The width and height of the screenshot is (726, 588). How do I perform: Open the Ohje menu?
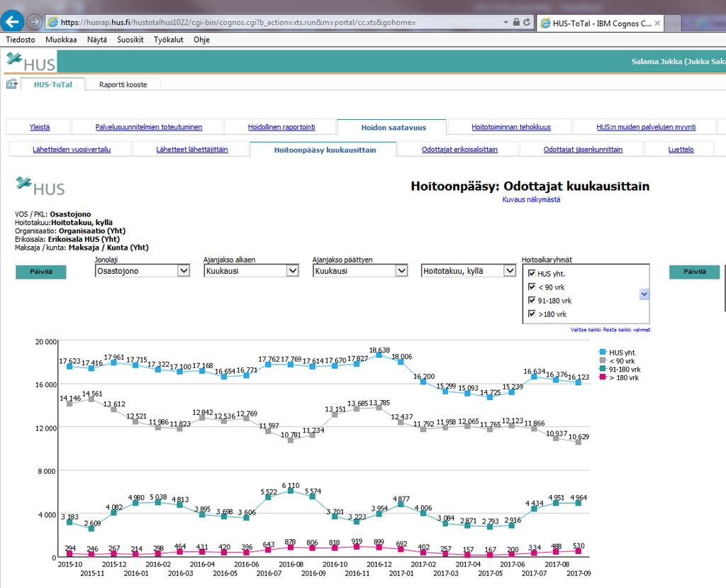[201, 40]
